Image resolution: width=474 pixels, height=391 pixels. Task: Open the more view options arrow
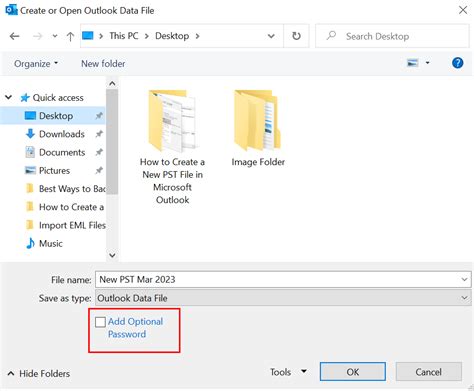[x=427, y=63]
